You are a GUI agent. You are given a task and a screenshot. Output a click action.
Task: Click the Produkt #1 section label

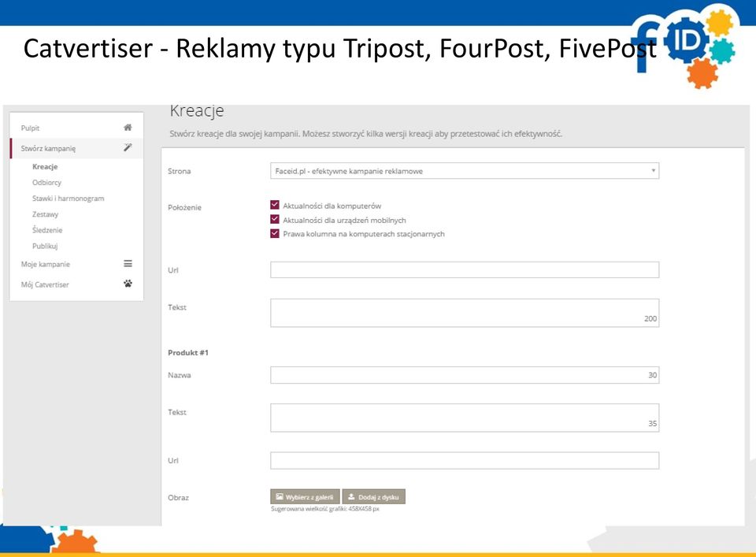coord(188,352)
